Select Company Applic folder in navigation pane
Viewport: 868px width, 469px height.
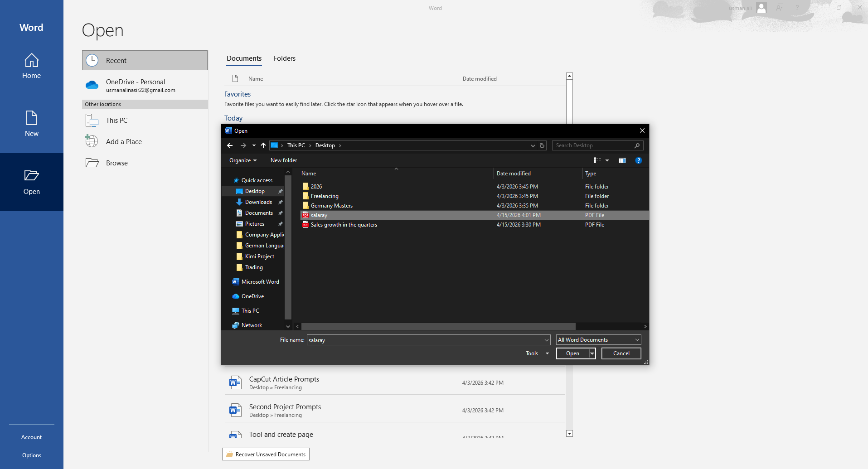click(x=260, y=235)
